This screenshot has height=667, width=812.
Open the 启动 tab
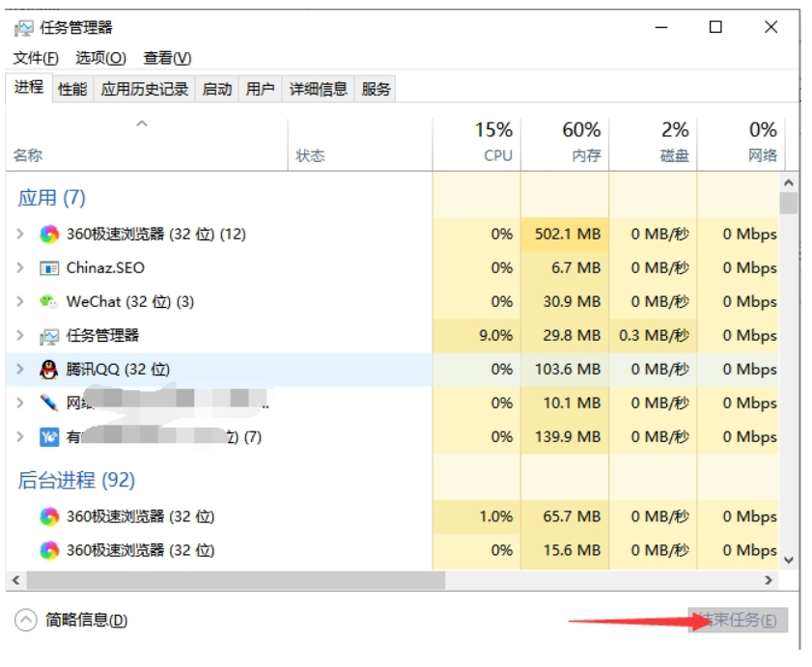coord(217,90)
